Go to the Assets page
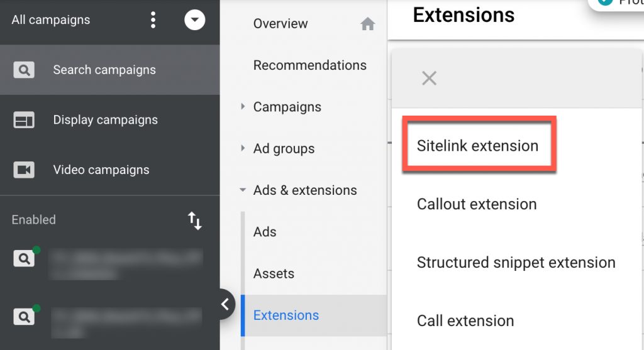The image size is (644, 350). pos(274,273)
